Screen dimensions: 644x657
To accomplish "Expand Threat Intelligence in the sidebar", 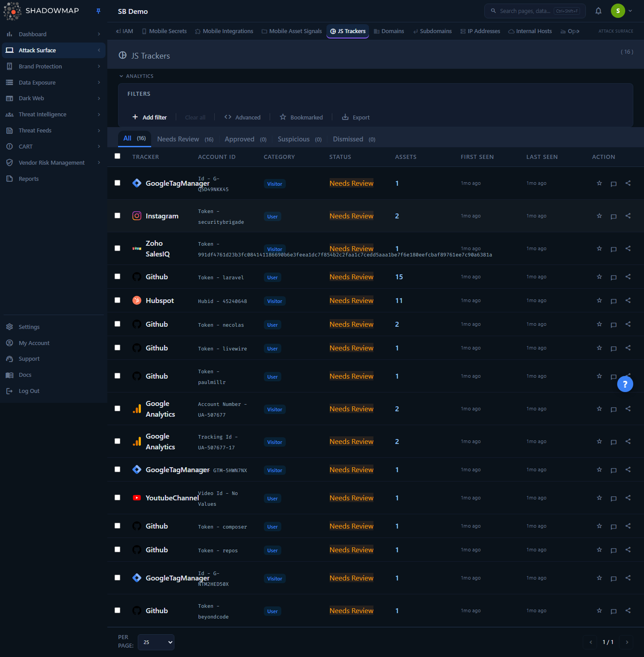I will (x=54, y=115).
